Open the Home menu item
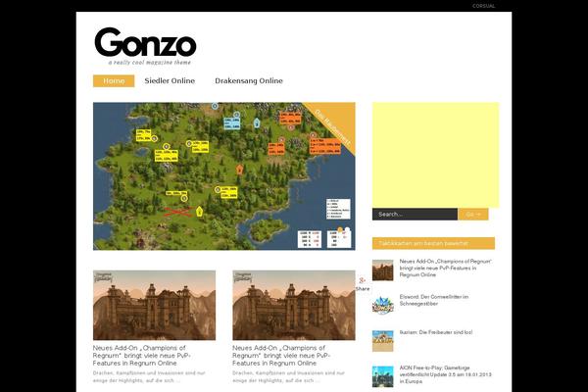Screen dimensions: 588x392 click(x=114, y=81)
